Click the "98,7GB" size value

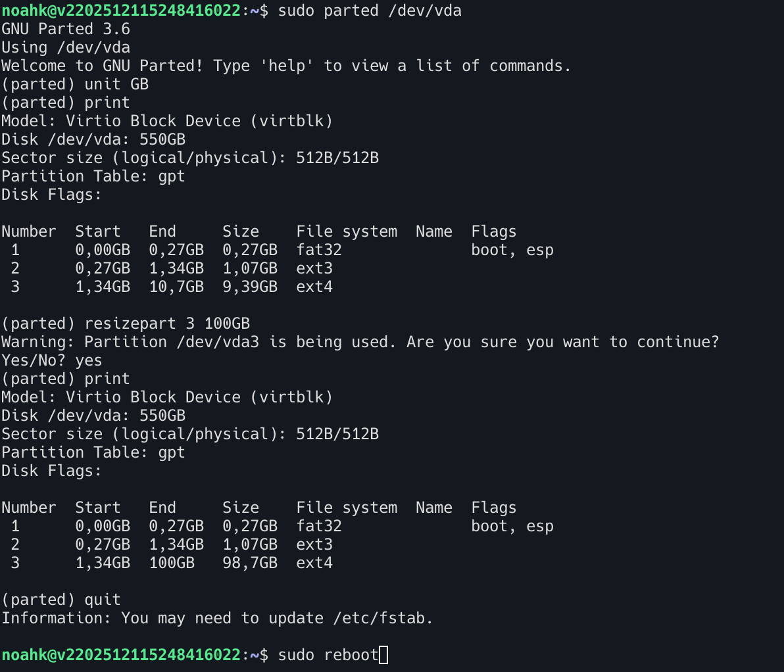point(250,563)
